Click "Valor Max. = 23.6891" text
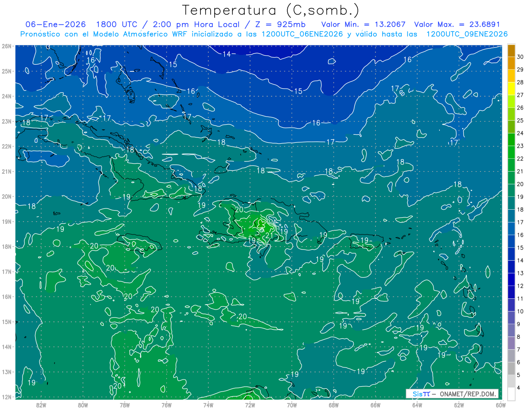532x411 pixels. click(457, 24)
